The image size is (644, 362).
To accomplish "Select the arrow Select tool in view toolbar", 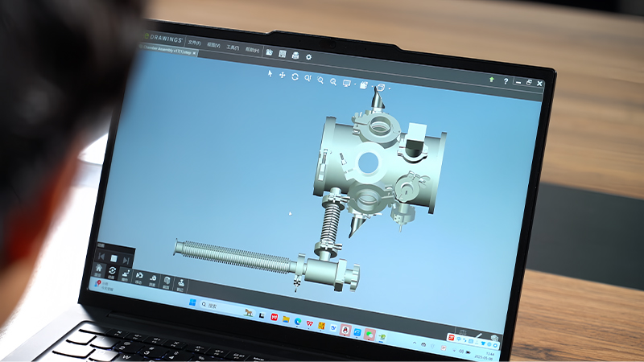I will 270,75.
